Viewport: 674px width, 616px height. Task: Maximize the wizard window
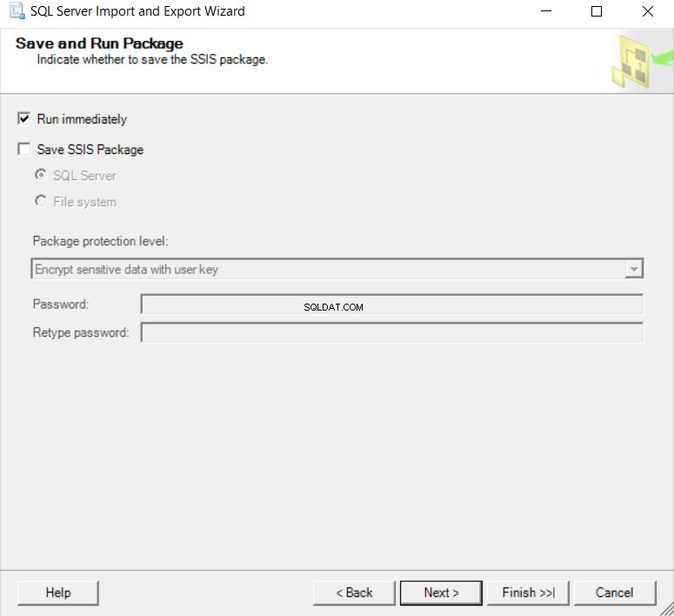point(597,11)
